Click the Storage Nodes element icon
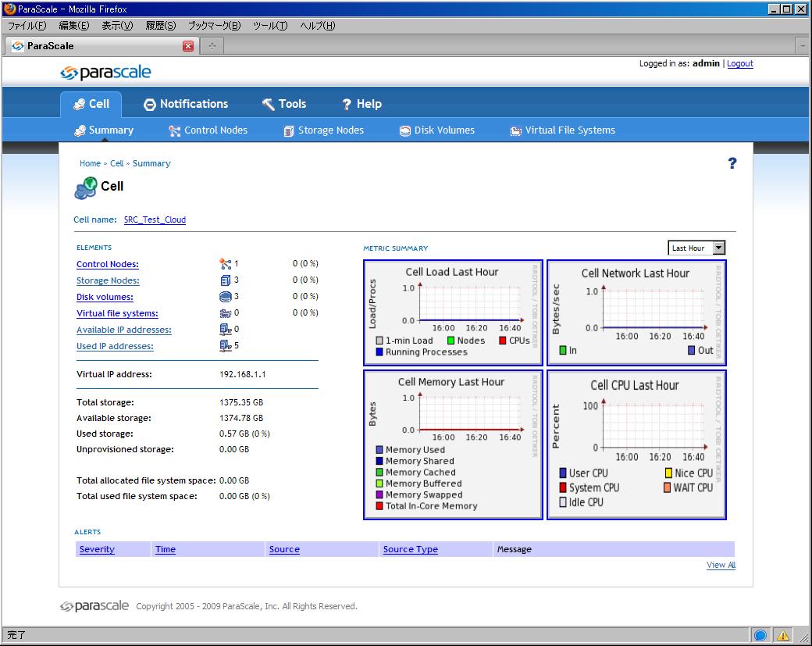The width and height of the screenshot is (812, 646). click(226, 280)
